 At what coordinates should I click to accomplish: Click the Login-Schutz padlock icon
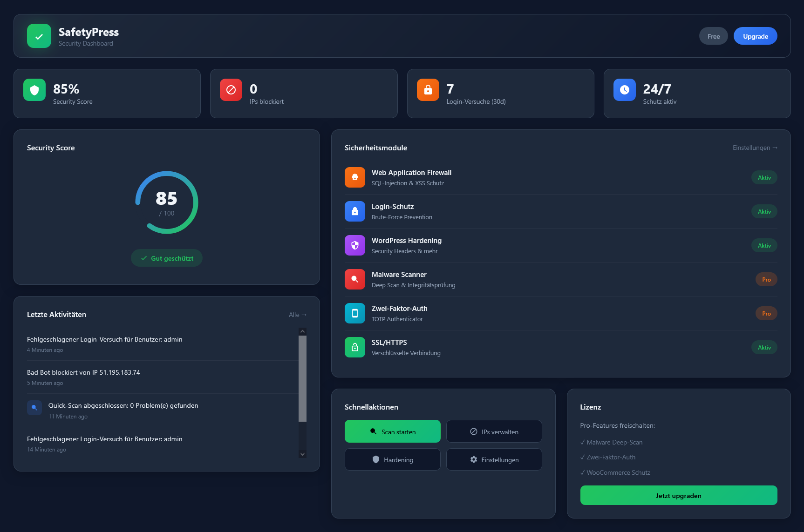tap(354, 211)
